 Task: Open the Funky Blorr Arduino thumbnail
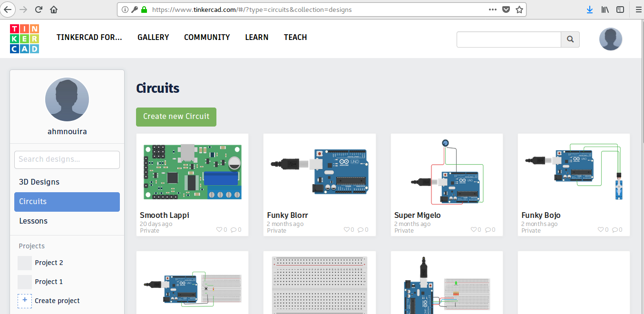[x=320, y=172]
